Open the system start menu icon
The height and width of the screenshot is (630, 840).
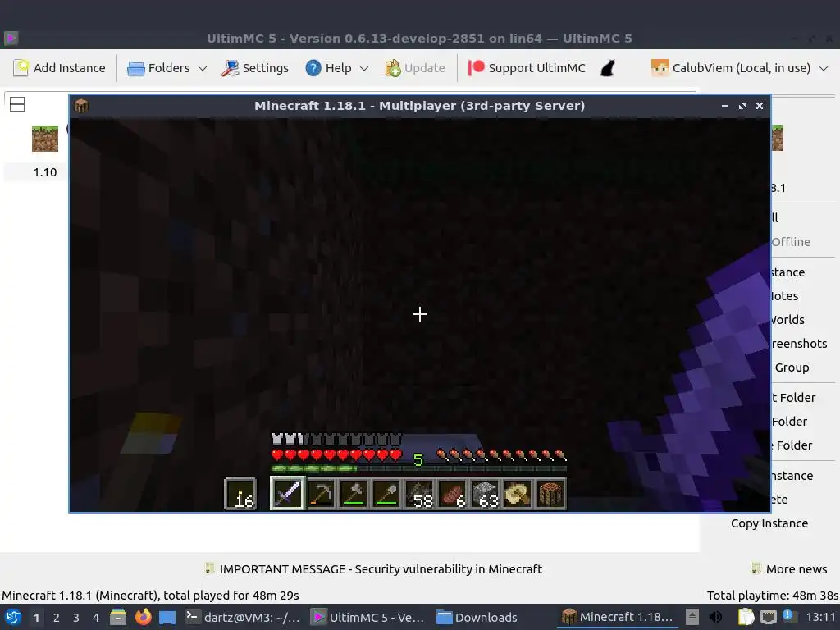[13, 617]
